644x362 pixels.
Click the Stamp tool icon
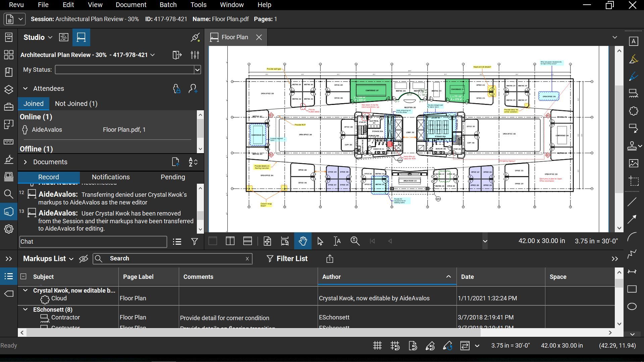(632, 146)
